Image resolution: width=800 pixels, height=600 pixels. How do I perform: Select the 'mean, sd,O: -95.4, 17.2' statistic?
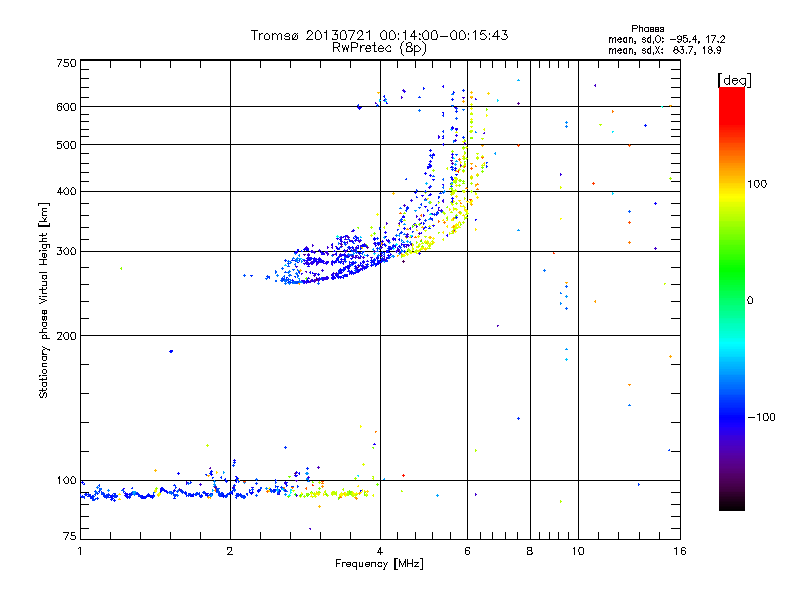(666, 39)
